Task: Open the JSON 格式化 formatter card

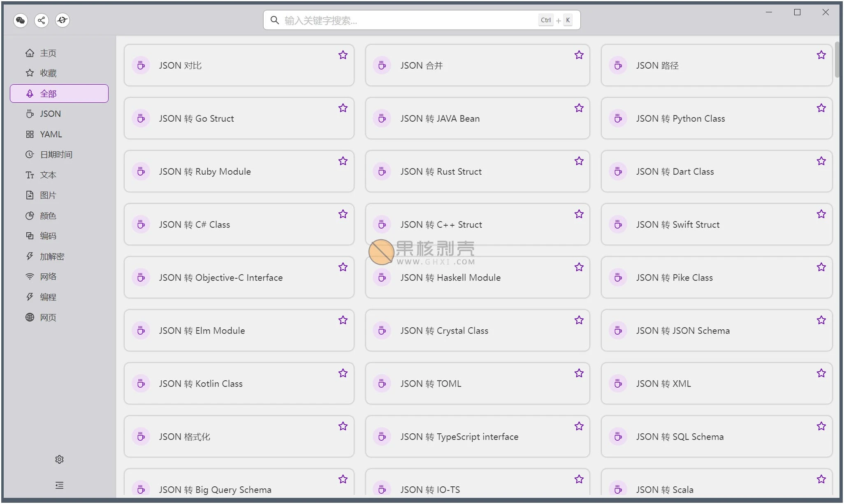Action: click(239, 437)
